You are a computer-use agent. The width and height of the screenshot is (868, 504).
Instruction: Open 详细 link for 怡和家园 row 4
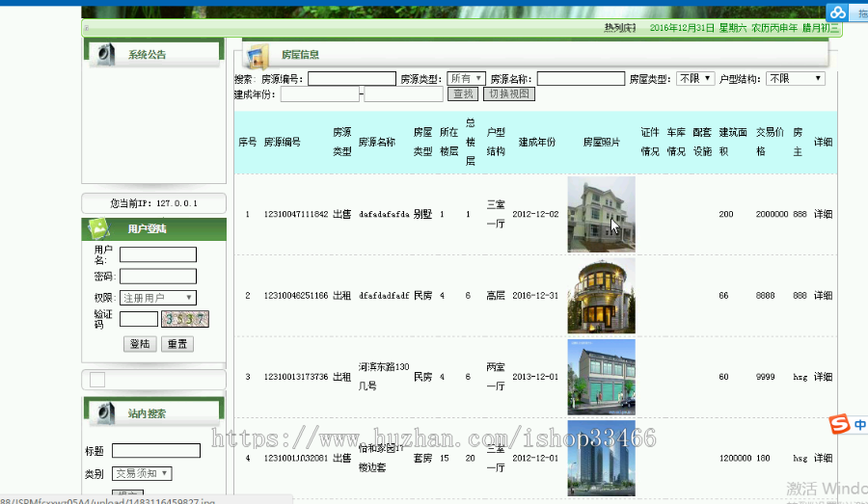tap(824, 458)
